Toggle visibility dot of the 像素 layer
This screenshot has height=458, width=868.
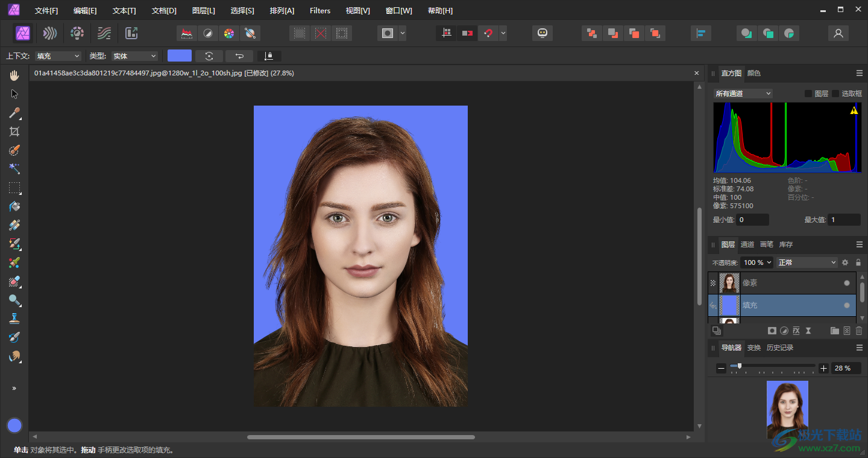click(847, 283)
